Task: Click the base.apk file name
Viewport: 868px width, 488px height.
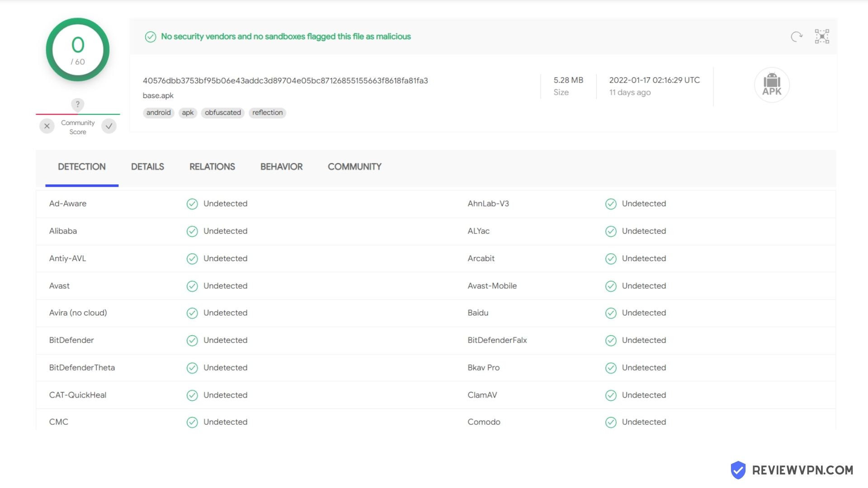Action: (158, 96)
